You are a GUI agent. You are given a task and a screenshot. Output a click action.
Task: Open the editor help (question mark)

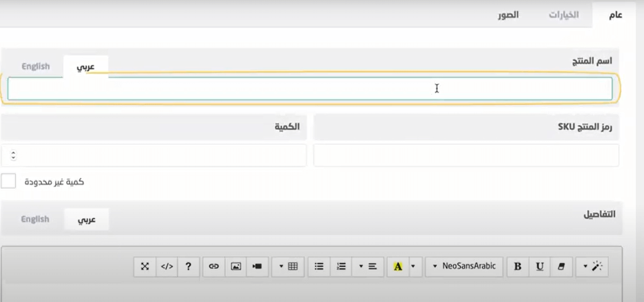click(x=189, y=267)
